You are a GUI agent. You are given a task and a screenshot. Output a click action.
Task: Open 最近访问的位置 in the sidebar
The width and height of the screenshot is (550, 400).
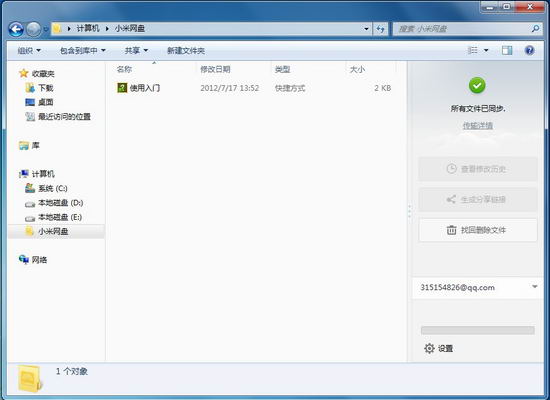point(65,116)
